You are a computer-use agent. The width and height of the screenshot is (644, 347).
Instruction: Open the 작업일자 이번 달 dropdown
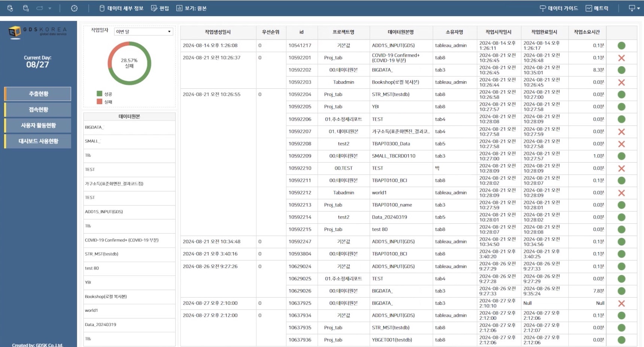click(x=143, y=31)
